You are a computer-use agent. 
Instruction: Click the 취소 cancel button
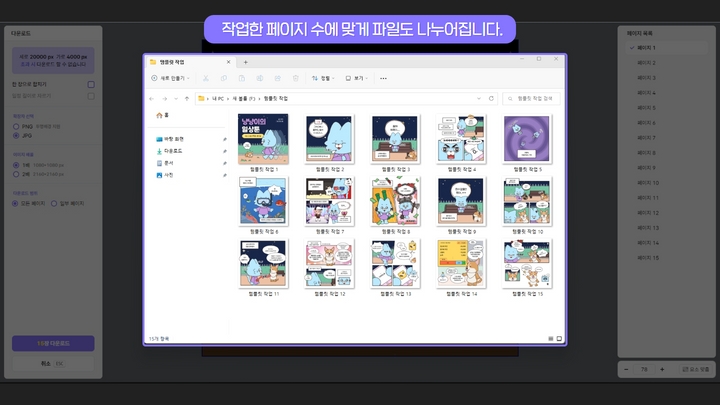[53, 364]
